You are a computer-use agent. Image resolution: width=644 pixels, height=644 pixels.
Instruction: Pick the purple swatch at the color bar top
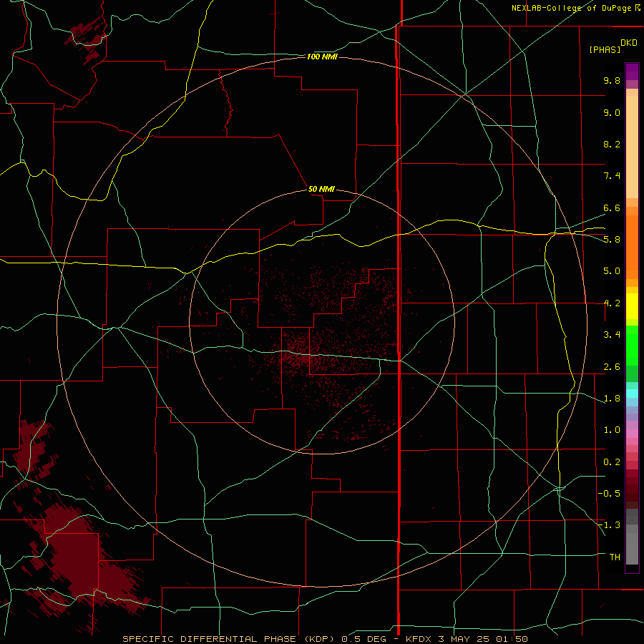point(632,72)
